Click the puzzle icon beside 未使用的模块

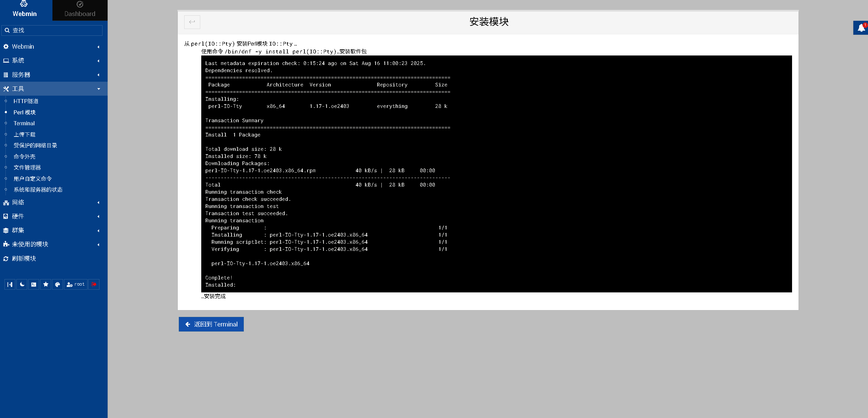click(6, 244)
